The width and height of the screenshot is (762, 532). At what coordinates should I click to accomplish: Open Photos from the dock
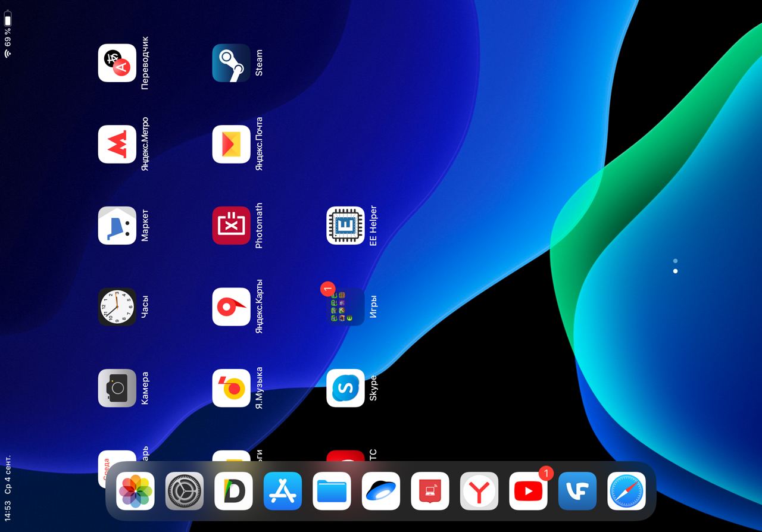coord(136,491)
